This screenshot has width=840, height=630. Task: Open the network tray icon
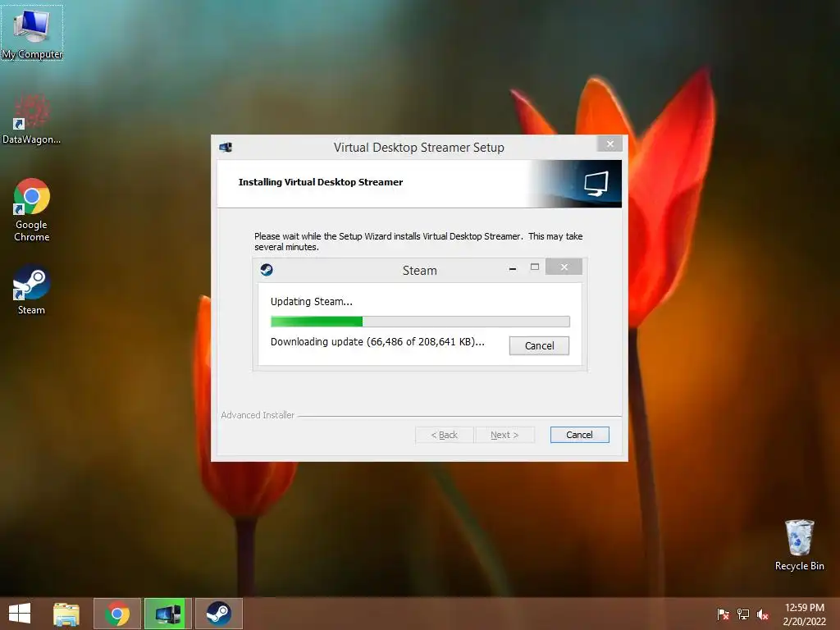coord(743,614)
